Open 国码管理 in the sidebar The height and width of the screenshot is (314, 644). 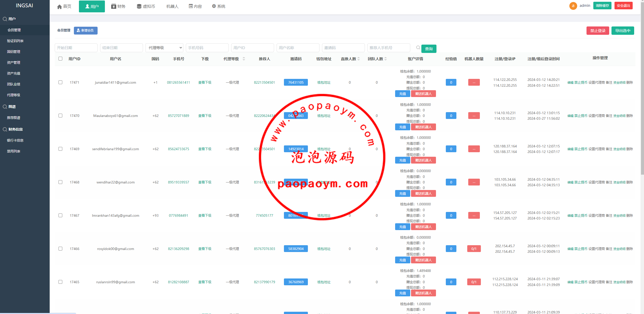pyautogui.click(x=14, y=52)
